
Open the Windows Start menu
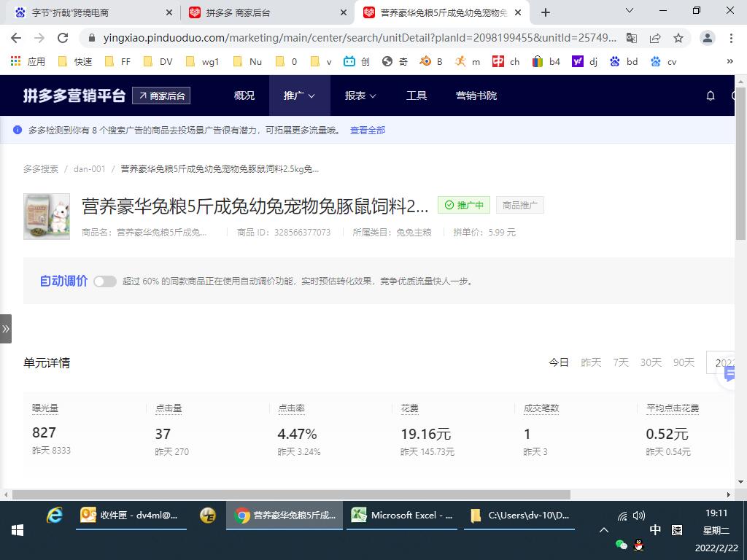coord(18,530)
